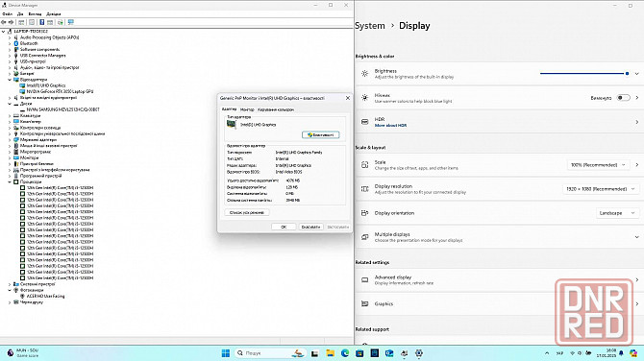Image resolution: width=644 pixels, height=361 pixels.
Task: Open the widgets weather icon on taskbar
Action: [11, 352]
